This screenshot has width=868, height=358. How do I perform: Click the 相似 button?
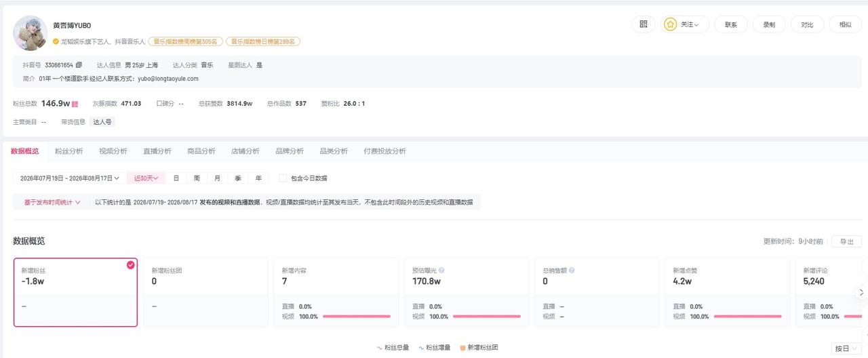click(845, 24)
